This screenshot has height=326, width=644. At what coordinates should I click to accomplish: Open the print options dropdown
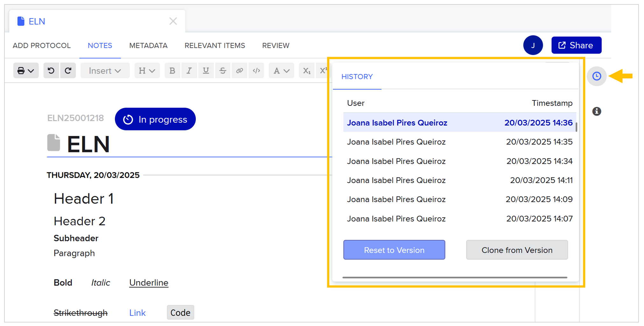[x=26, y=70]
